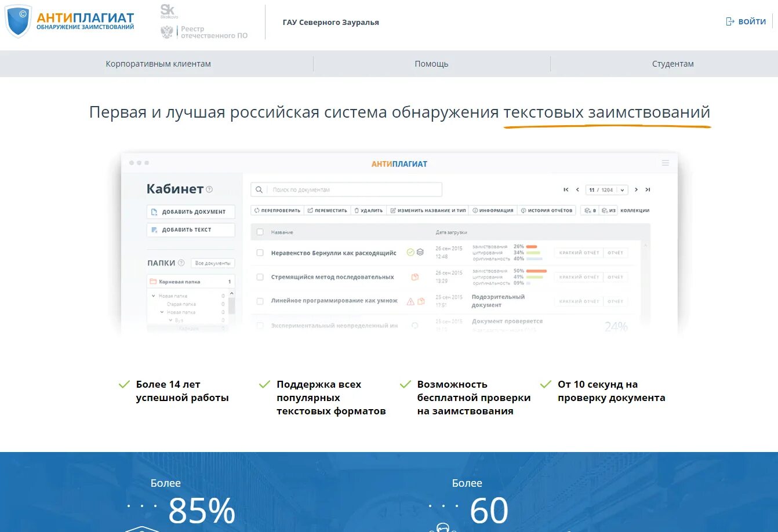Open the Помощь menu item

(x=431, y=64)
